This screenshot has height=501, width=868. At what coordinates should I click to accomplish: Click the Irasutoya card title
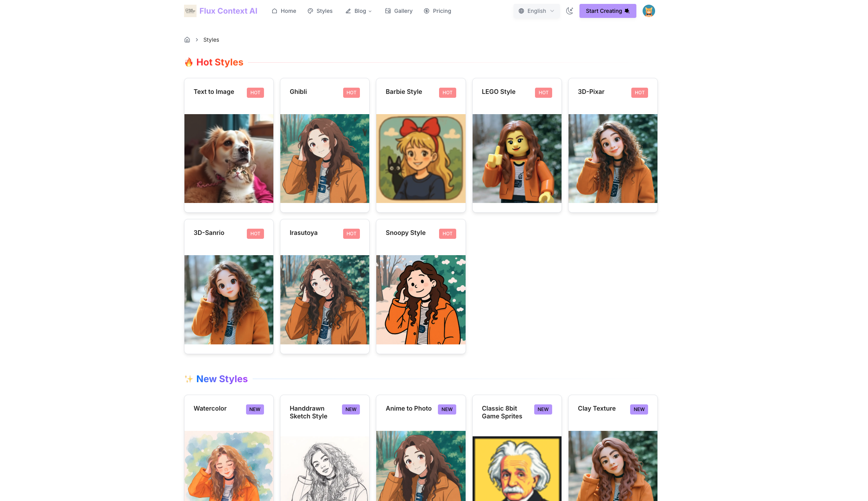pyautogui.click(x=304, y=233)
